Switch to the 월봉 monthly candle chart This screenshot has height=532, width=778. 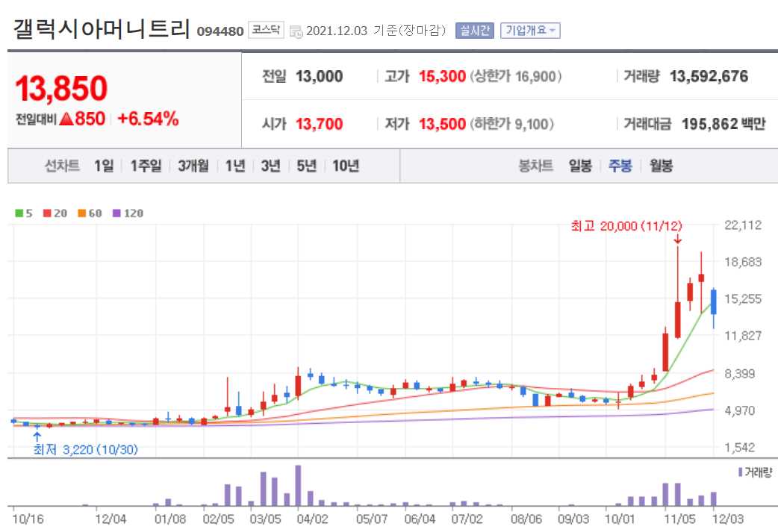pyautogui.click(x=661, y=166)
